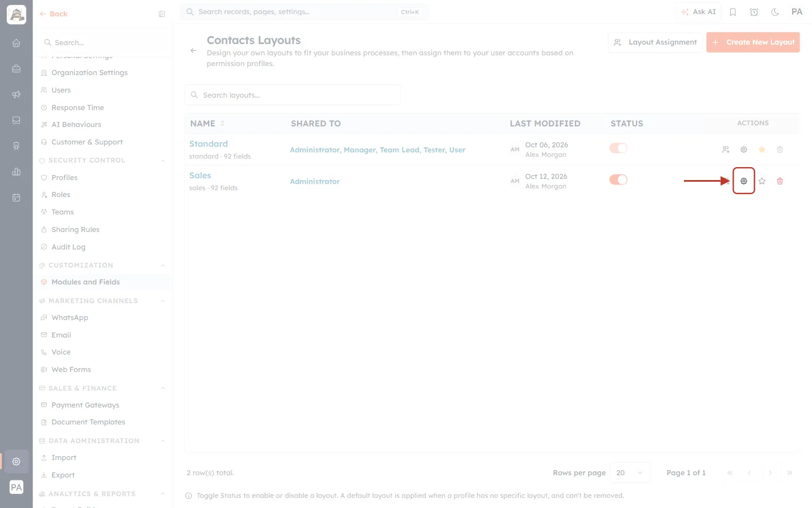Screen dimensions: 812x508
Task: Click the global search records field
Action: [x=304, y=12]
